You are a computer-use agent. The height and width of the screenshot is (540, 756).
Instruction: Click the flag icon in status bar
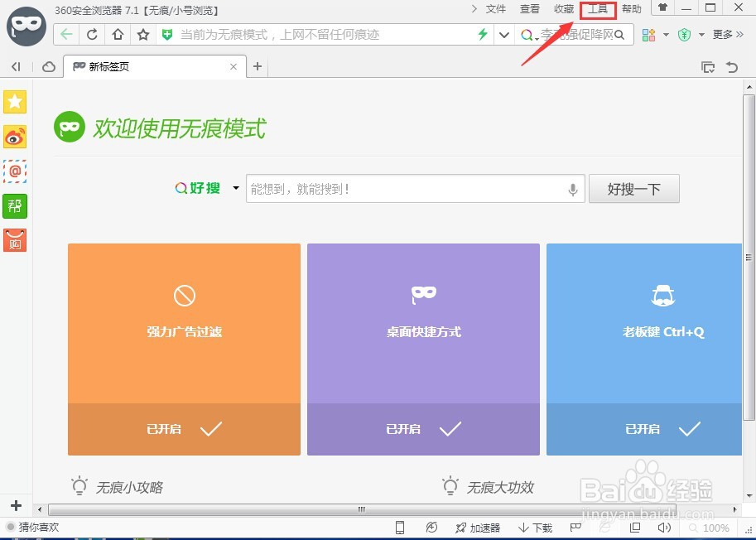575,528
